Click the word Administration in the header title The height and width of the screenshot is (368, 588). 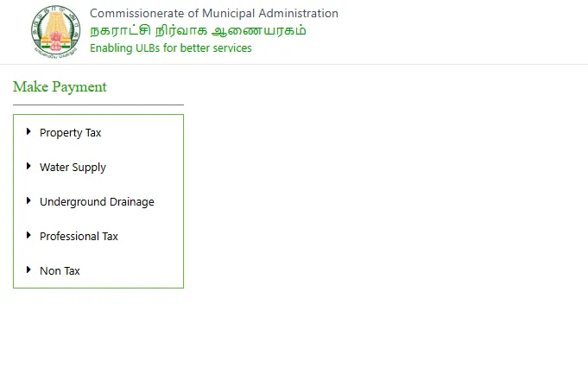pos(299,14)
